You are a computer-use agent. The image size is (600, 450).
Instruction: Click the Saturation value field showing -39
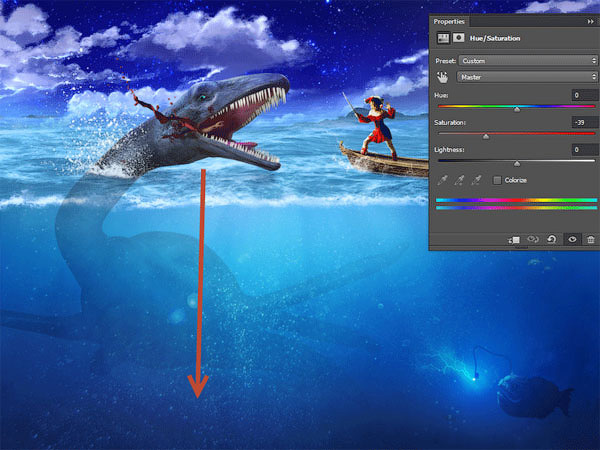pyautogui.click(x=585, y=122)
